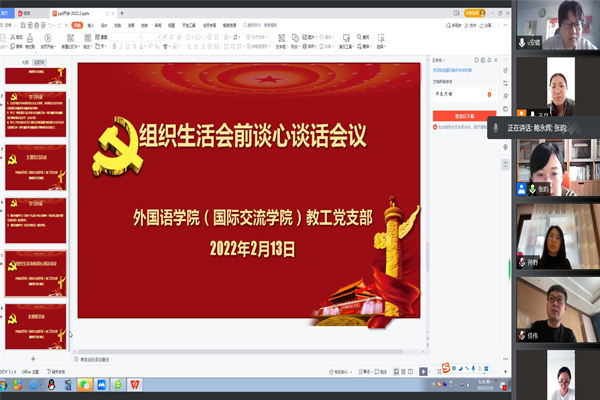Viewport: 600px width, 400px height.
Task: Click the Save icon in quick access toolbar
Action: click(23, 25)
